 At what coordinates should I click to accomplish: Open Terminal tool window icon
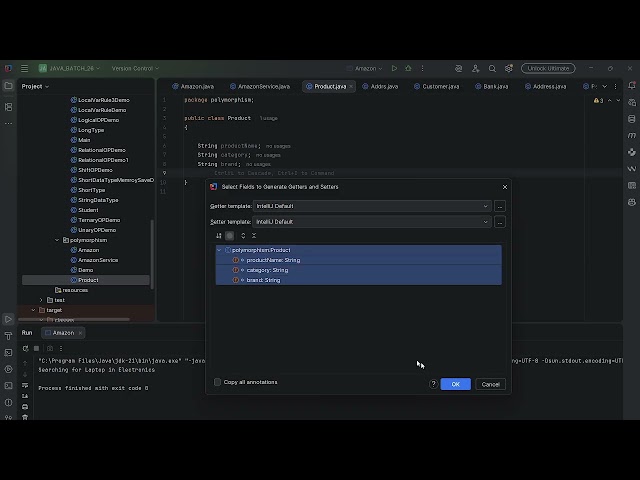pyautogui.click(x=8, y=386)
